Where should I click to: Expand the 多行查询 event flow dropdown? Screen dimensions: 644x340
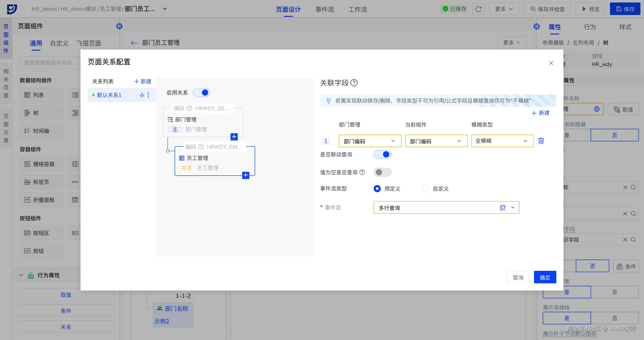(513, 208)
